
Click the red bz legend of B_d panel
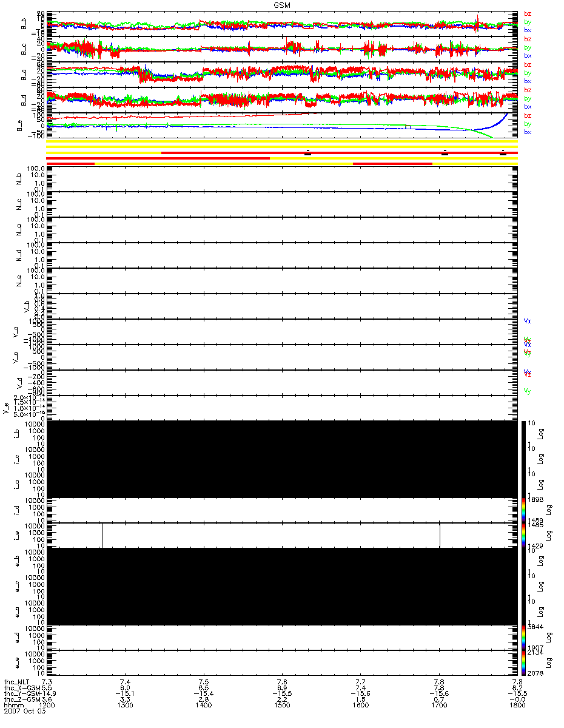tap(528, 90)
